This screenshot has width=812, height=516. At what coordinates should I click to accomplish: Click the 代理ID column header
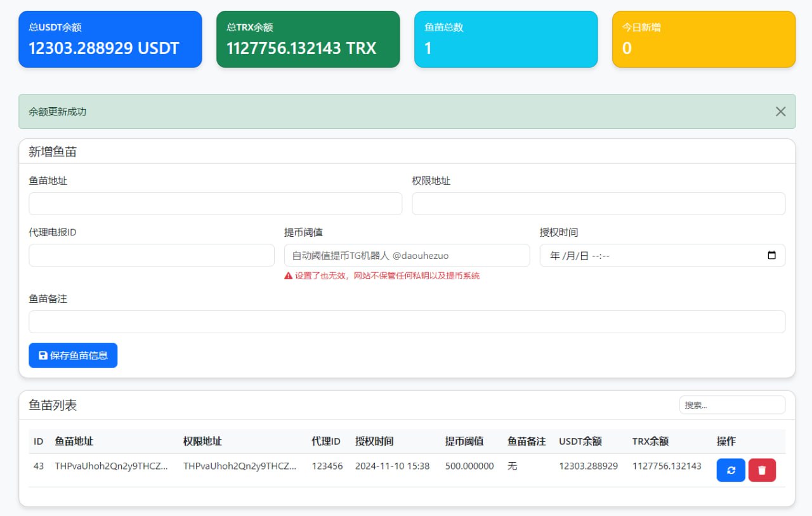326,441
